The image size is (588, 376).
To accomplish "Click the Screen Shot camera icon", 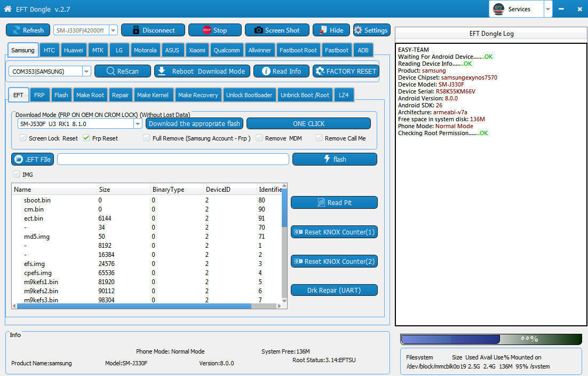I will (258, 30).
